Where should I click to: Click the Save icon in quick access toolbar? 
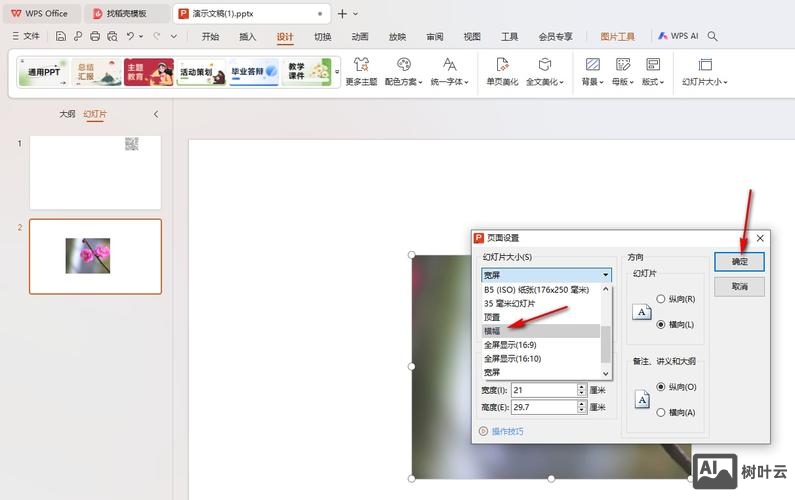61,36
